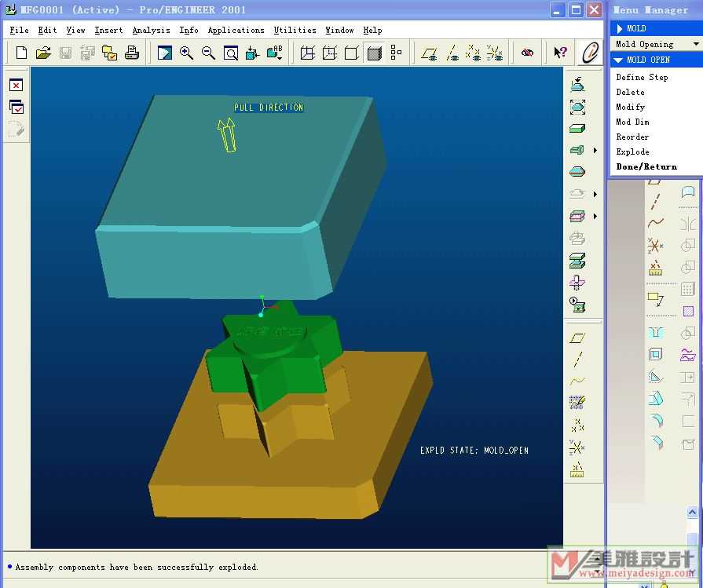Expand split volume flyout arrow
Screen dimensions: 703x588
[595, 216]
